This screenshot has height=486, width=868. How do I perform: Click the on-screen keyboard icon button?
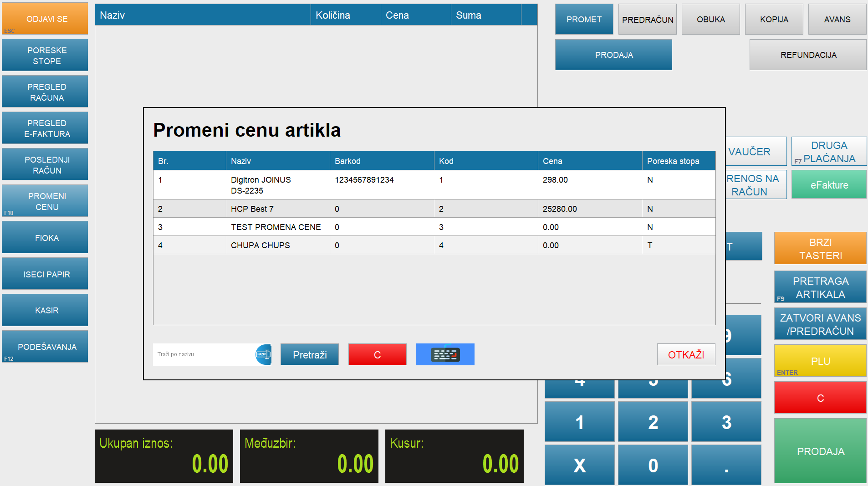point(445,354)
